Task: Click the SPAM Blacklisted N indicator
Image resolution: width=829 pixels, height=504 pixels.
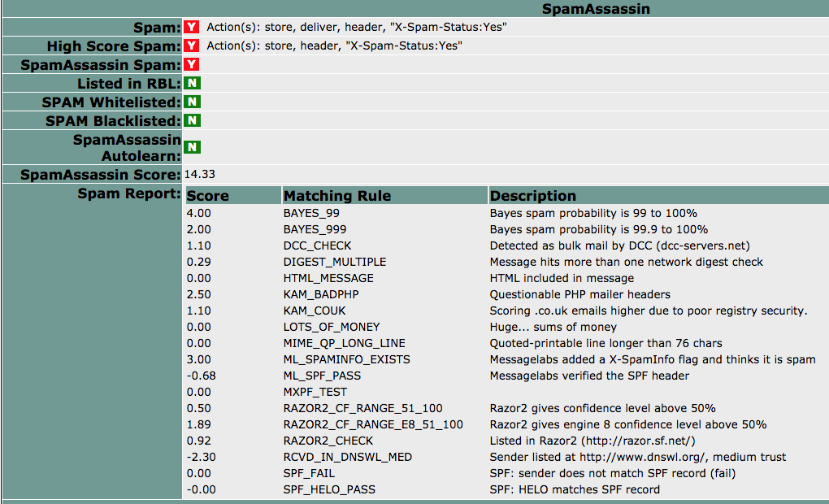Action: click(192, 120)
